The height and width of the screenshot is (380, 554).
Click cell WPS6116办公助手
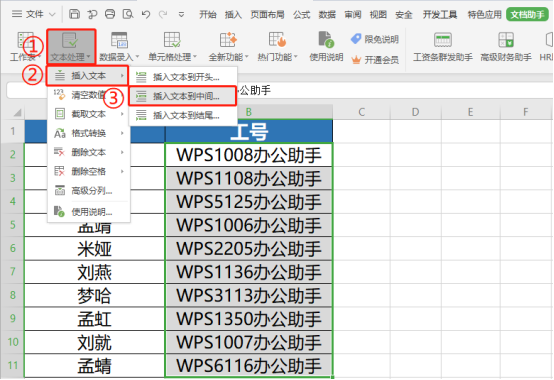249,366
